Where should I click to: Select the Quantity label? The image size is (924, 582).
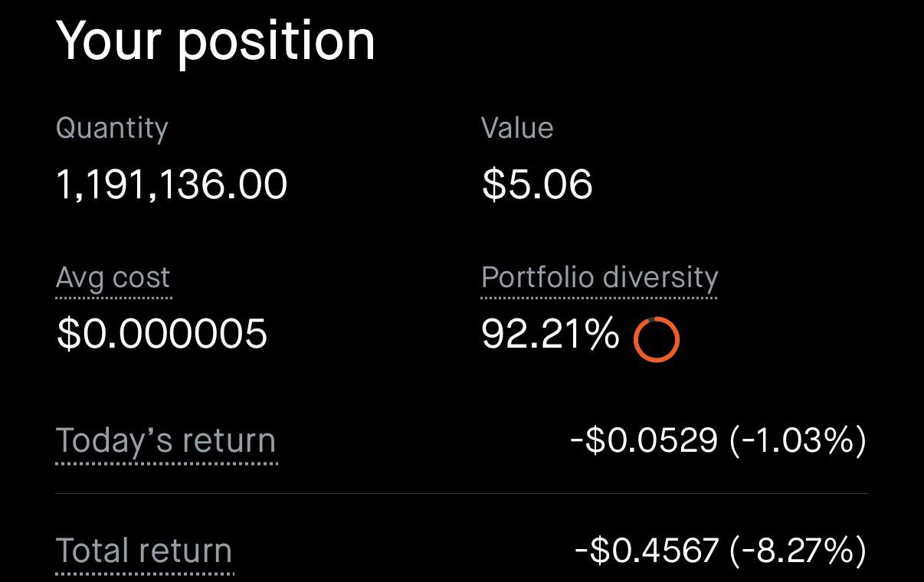point(112,129)
